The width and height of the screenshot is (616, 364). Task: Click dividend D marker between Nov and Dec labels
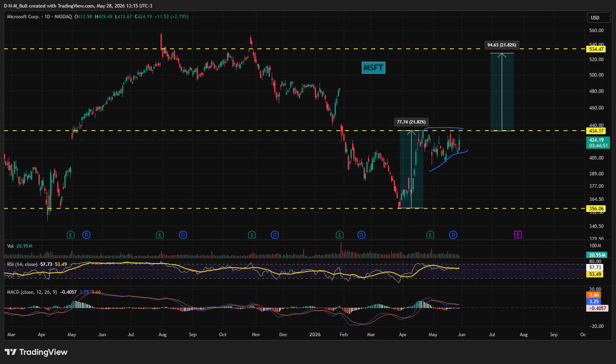tap(275, 234)
